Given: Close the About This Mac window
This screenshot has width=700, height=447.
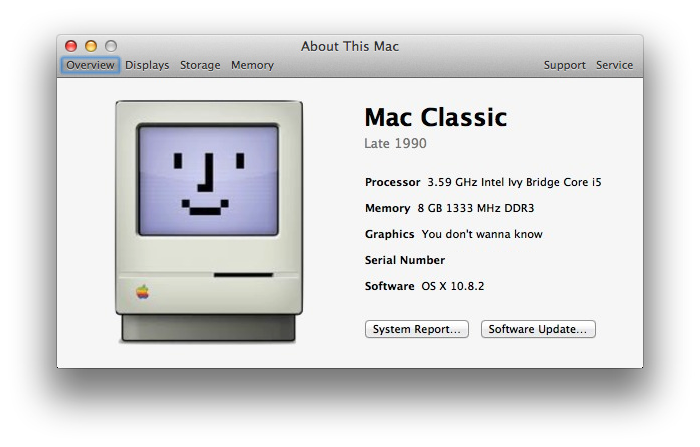Looking at the screenshot, I should 71,46.
